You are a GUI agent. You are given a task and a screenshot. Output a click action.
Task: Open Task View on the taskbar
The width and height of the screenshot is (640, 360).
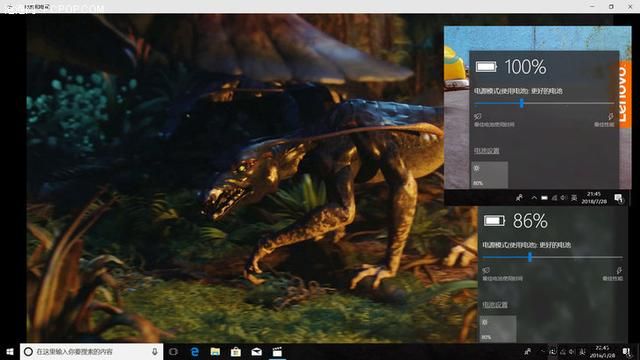click(173, 351)
